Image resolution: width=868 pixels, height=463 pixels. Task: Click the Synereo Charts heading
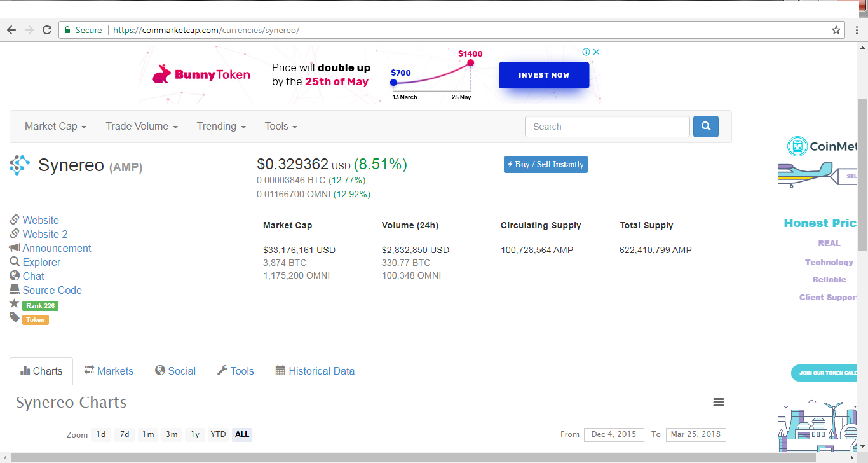pyautogui.click(x=71, y=403)
